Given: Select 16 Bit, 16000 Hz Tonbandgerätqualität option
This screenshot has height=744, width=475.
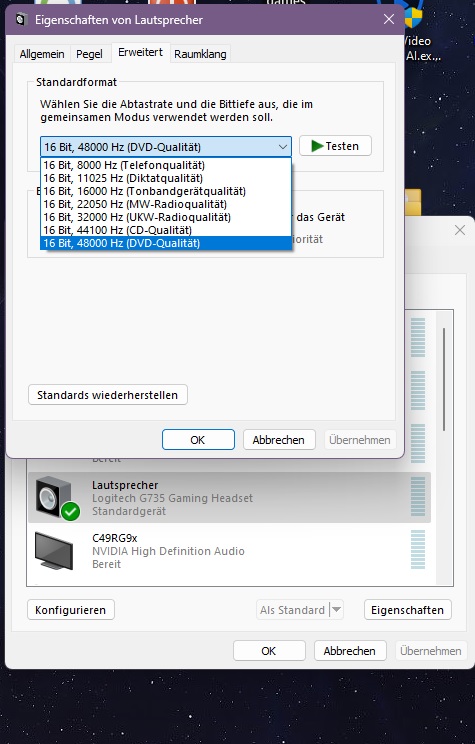Looking at the screenshot, I should coord(166,191).
